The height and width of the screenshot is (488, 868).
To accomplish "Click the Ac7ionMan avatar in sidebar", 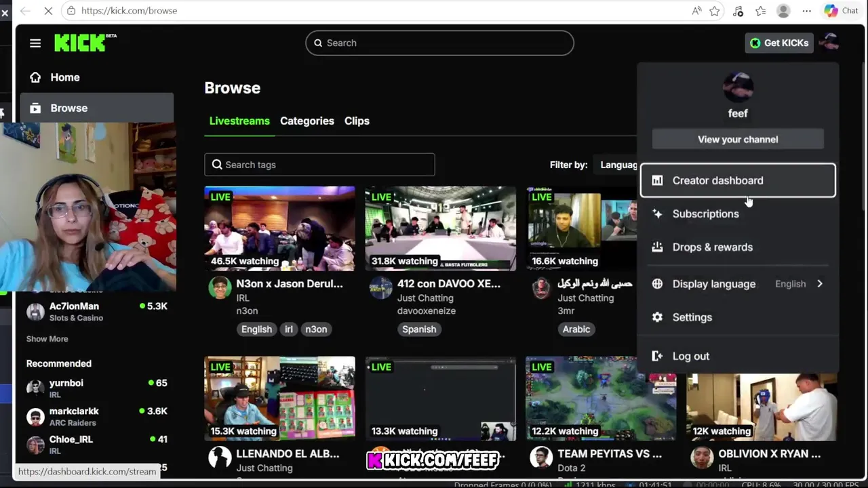I will click(35, 312).
